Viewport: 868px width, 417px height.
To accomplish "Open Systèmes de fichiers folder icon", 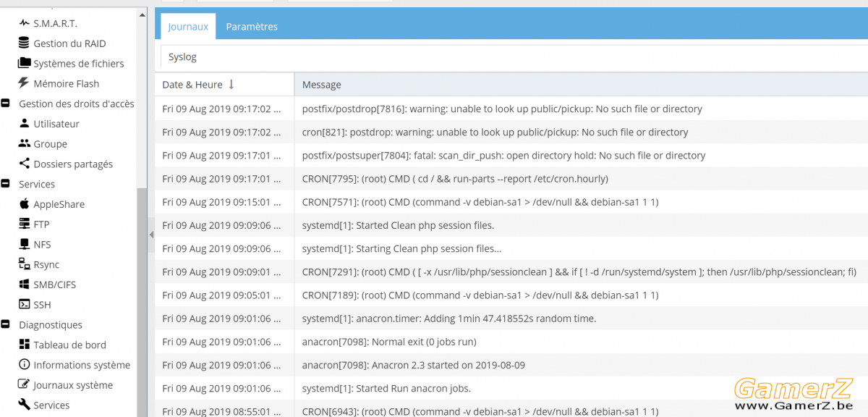I will 24,63.
